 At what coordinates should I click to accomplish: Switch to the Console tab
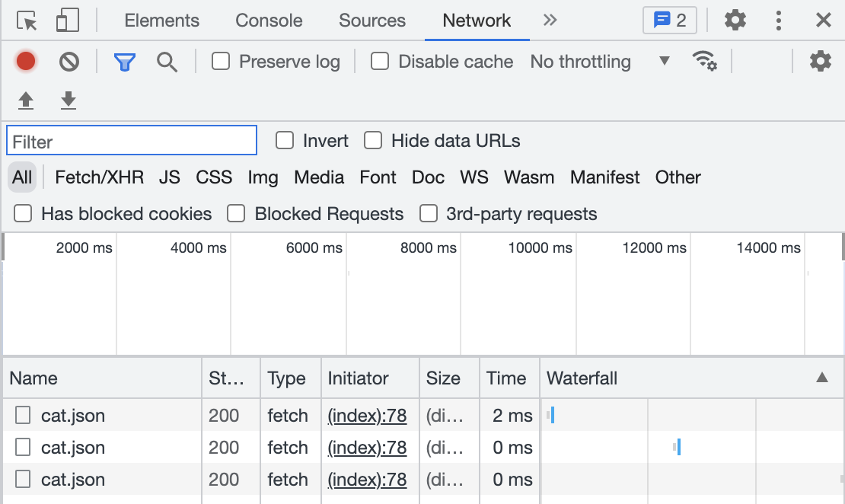point(269,21)
